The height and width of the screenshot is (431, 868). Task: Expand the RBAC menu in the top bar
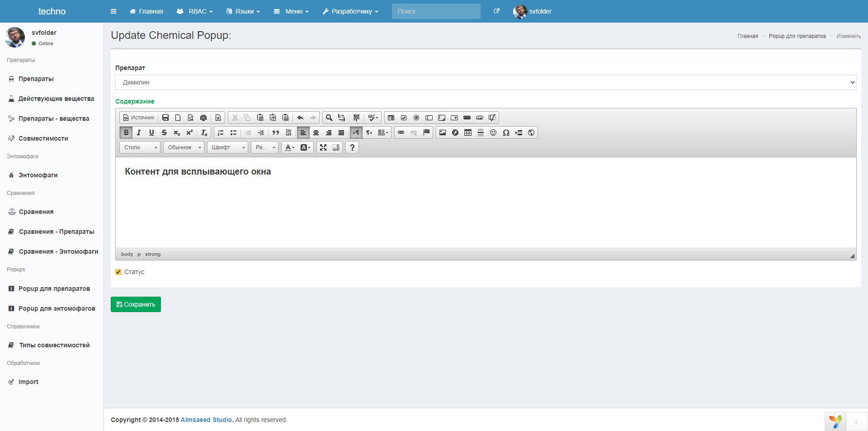point(195,11)
